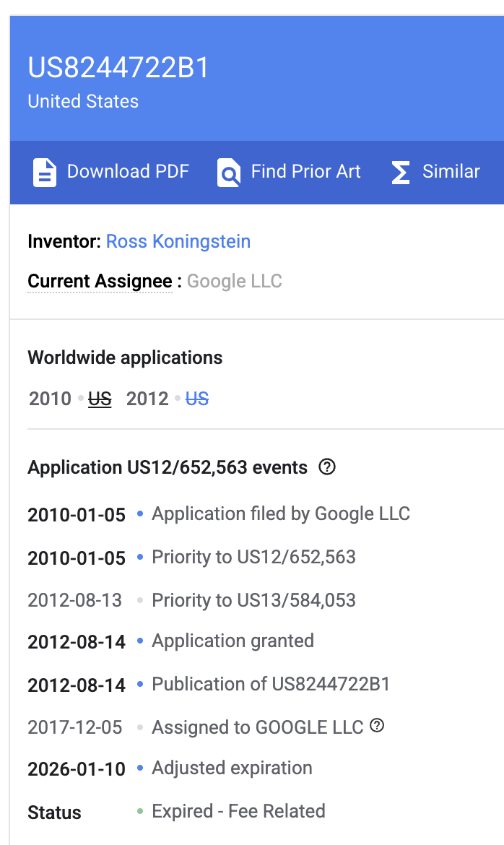The width and height of the screenshot is (504, 845).
Task: Select the 2012 US application link
Action: coord(196,399)
